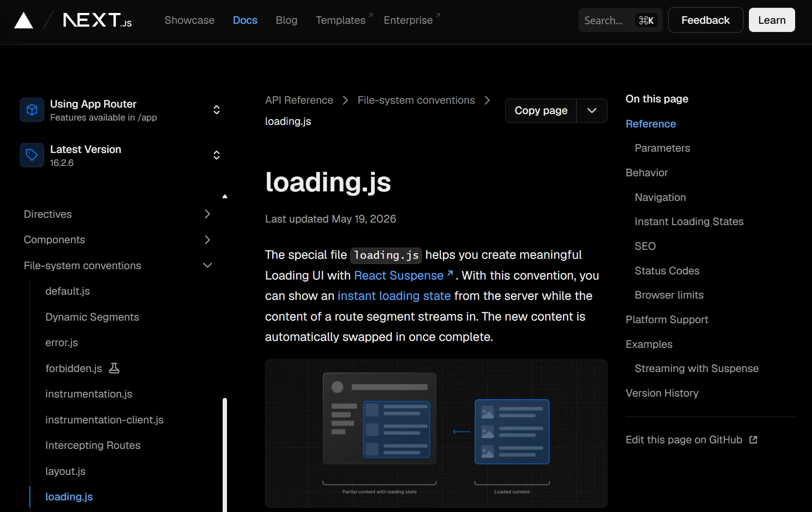Open instrumentation.js in the sidebar
The height and width of the screenshot is (512, 812).
pyautogui.click(x=89, y=394)
